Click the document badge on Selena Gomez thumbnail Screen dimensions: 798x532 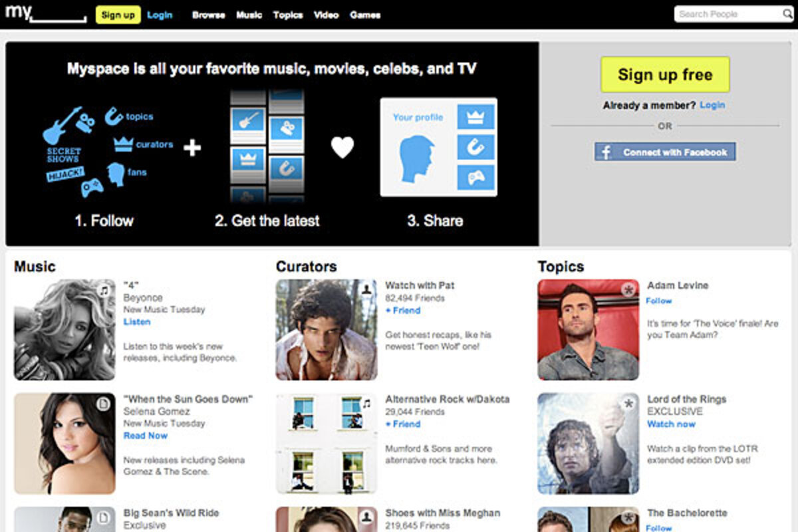tap(104, 404)
